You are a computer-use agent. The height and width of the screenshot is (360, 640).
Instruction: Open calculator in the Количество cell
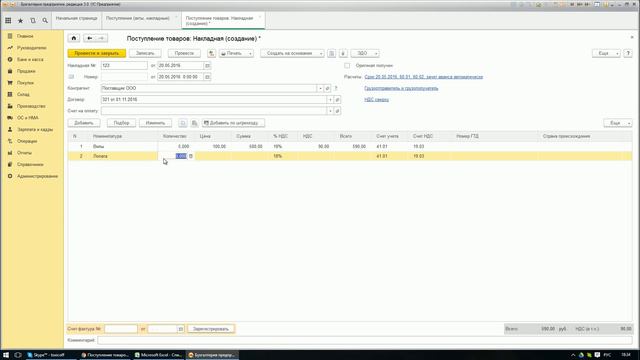coord(191,156)
